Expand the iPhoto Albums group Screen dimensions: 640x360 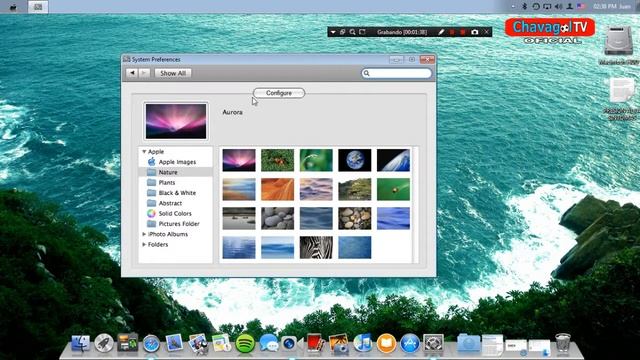pos(144,234)
